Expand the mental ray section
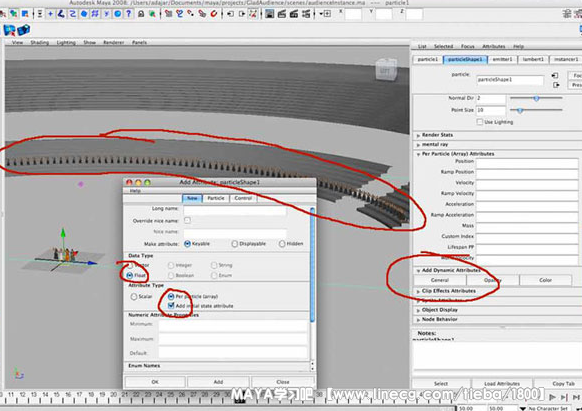The width and height of the screenshot is (582, 411). pyautogui.click(x=418, y=144)
